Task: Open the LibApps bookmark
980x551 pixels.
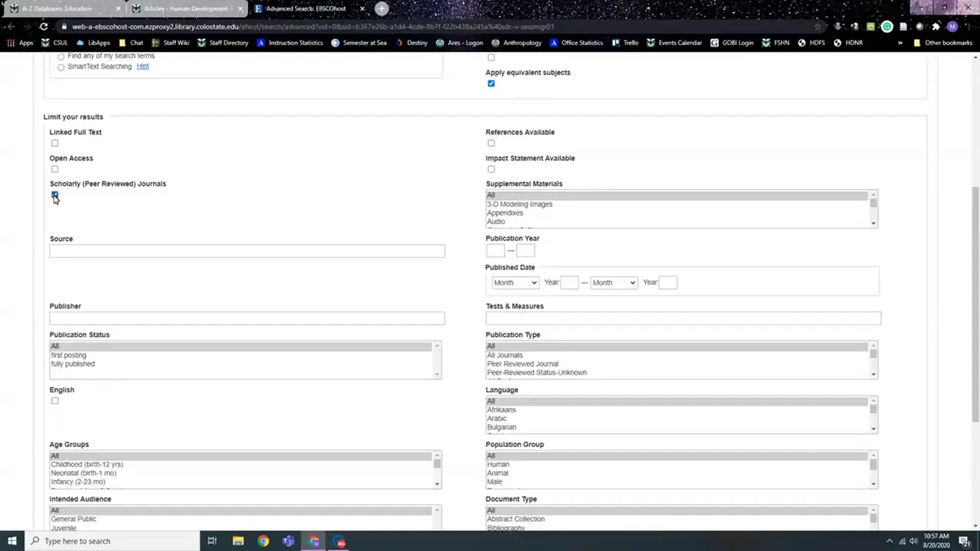Action: click(93, 43)
